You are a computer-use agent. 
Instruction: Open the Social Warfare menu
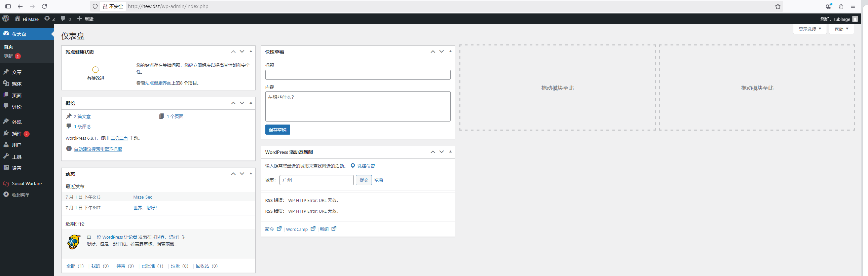click(27, 183)
